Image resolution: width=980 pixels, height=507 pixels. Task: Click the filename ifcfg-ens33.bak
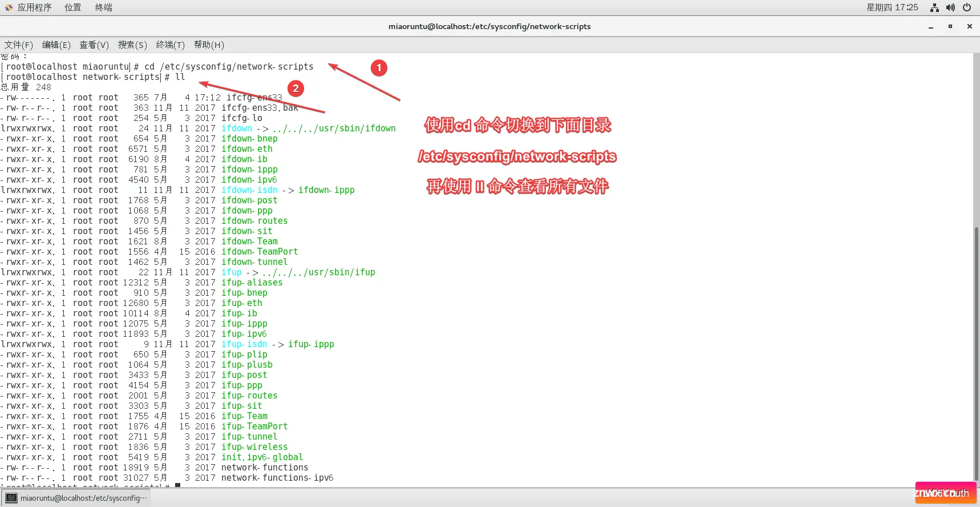click(x=260, y=108)
